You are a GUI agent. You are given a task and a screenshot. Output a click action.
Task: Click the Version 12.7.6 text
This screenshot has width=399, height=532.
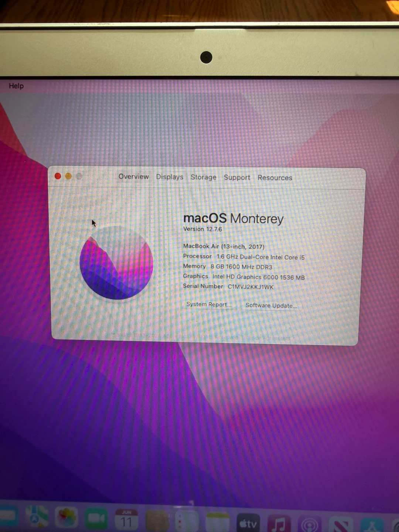pyautogui.click(x=202, y=229)
